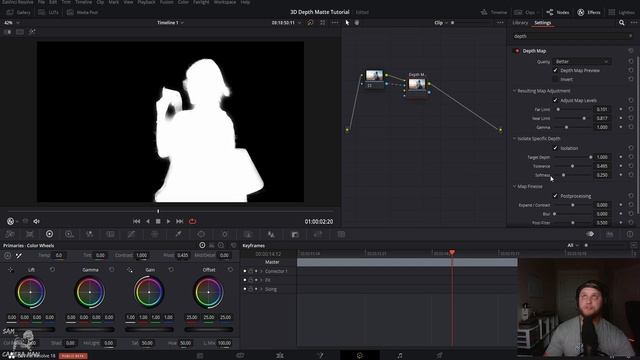Jump to first frame

(x=136, y=221)
